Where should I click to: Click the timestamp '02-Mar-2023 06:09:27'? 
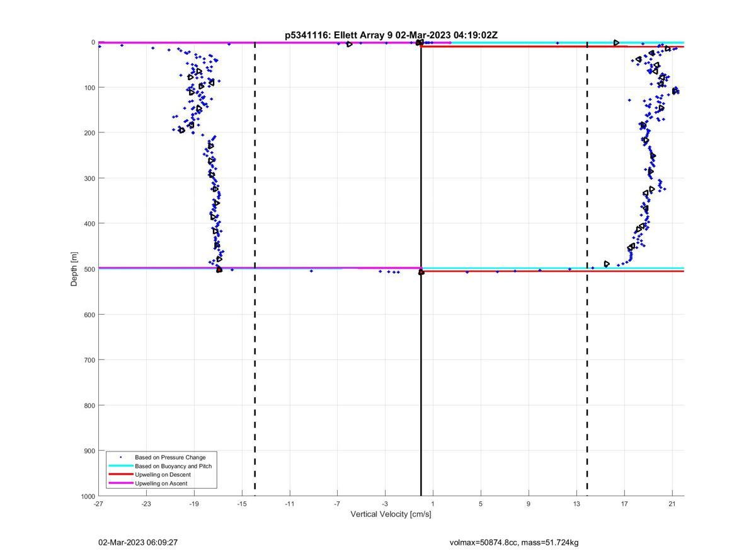coord(138,542)
